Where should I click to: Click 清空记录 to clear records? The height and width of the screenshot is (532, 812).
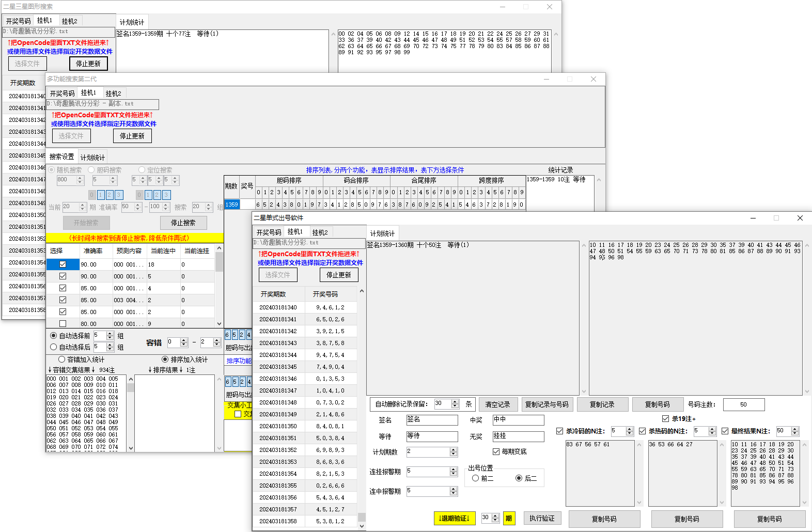497,404
